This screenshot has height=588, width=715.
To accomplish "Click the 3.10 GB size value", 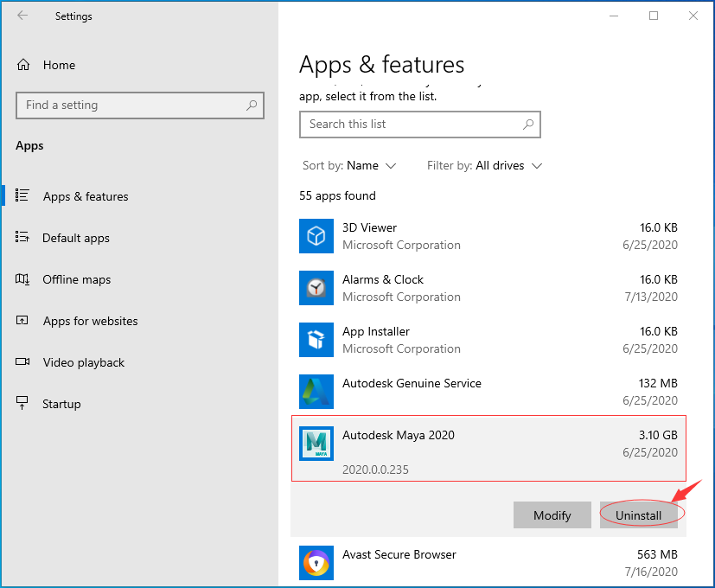I will [658, 435].
